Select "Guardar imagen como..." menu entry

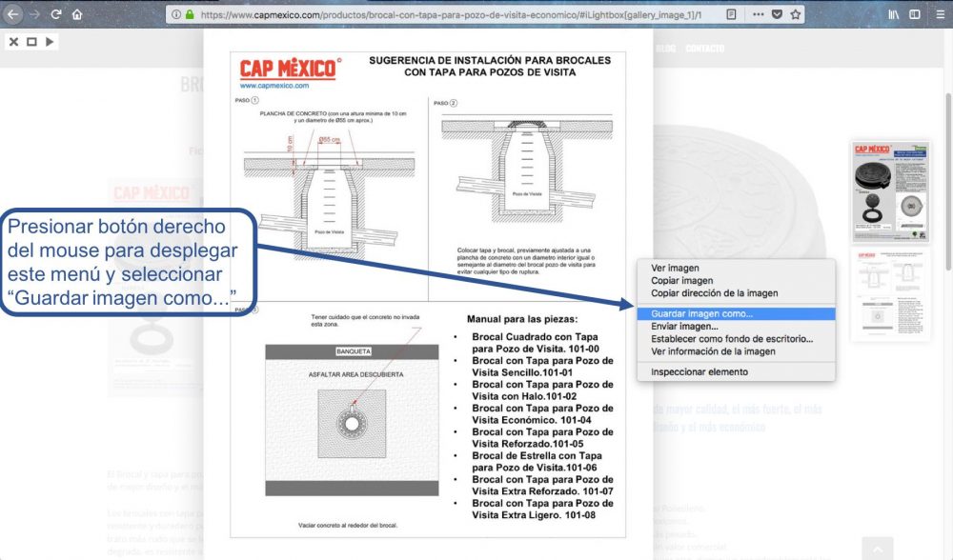click(701, 313)
